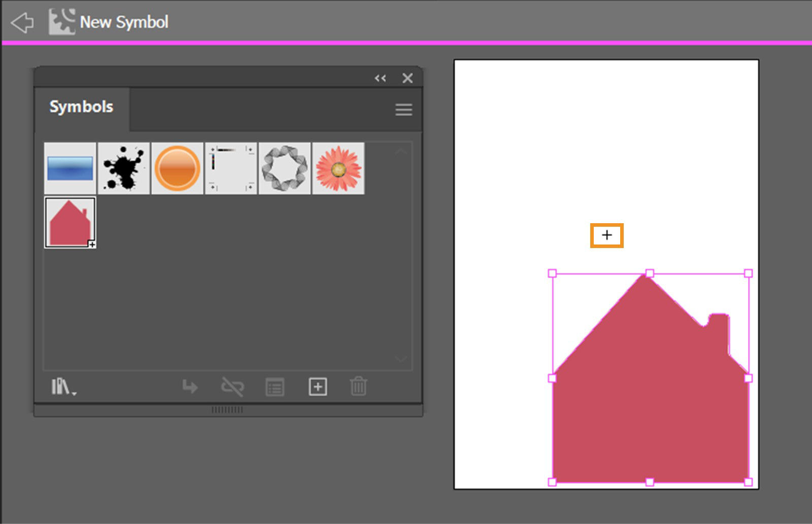Select the coral flower symbol thumbnail
This screenshot has height=524, width=812.
[x=339, y=168]
